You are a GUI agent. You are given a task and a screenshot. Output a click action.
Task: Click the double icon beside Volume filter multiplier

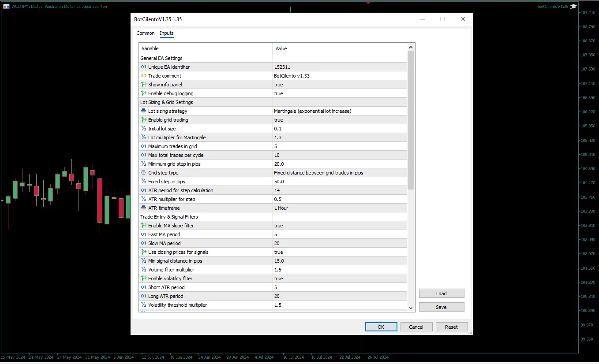coord(143,270)
